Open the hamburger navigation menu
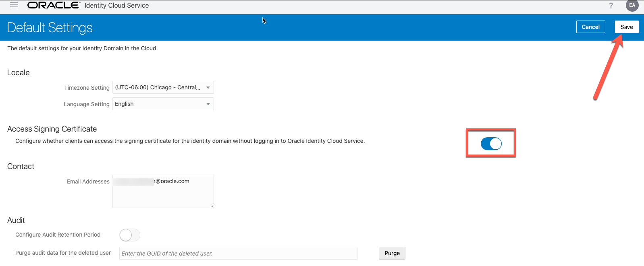Viewport: 644px width, 266px height. [14, 5]
